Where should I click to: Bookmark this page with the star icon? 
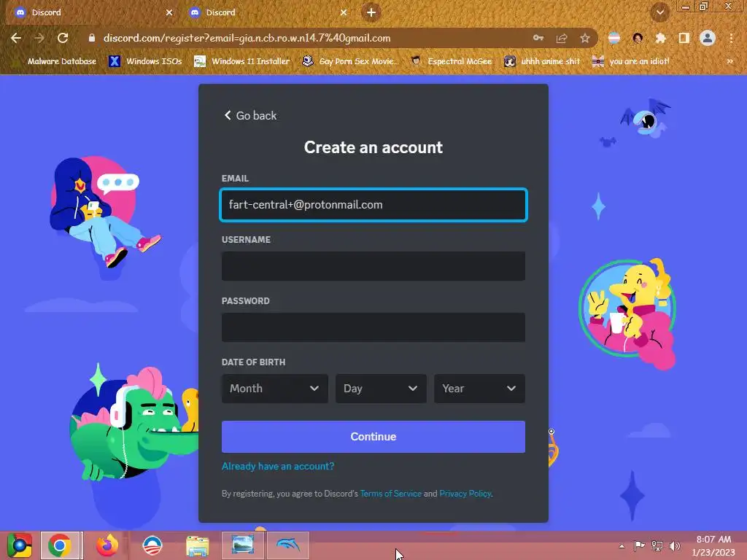585,38
